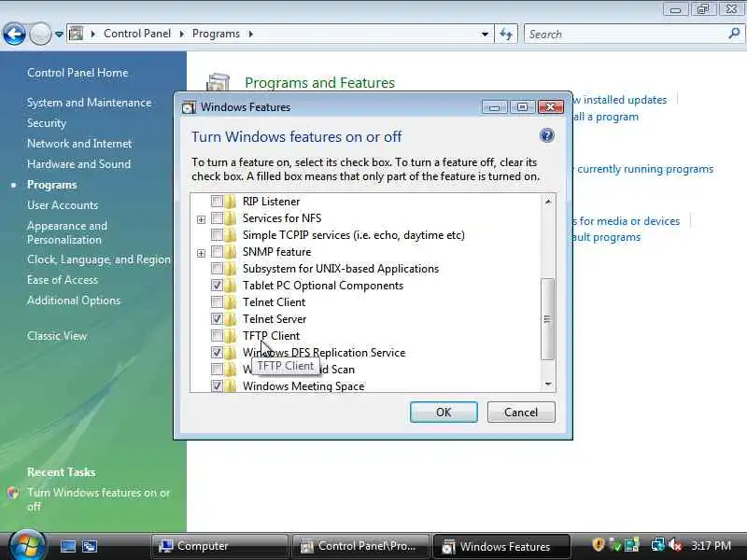Open Clock, Language, and Region category
Screen dimensions: 747x560
[x=99, y=259]
